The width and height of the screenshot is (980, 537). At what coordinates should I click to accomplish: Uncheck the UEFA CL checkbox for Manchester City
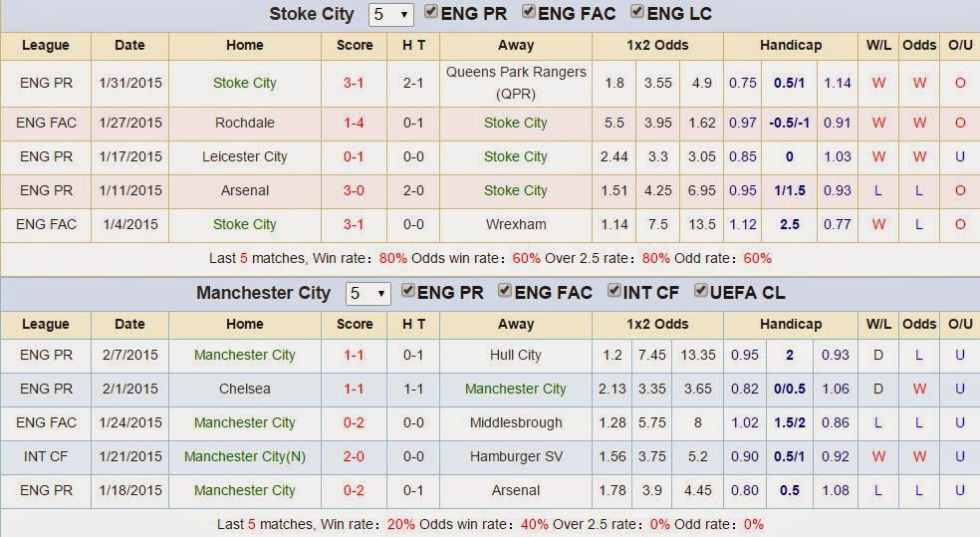[x=700, y=290]
